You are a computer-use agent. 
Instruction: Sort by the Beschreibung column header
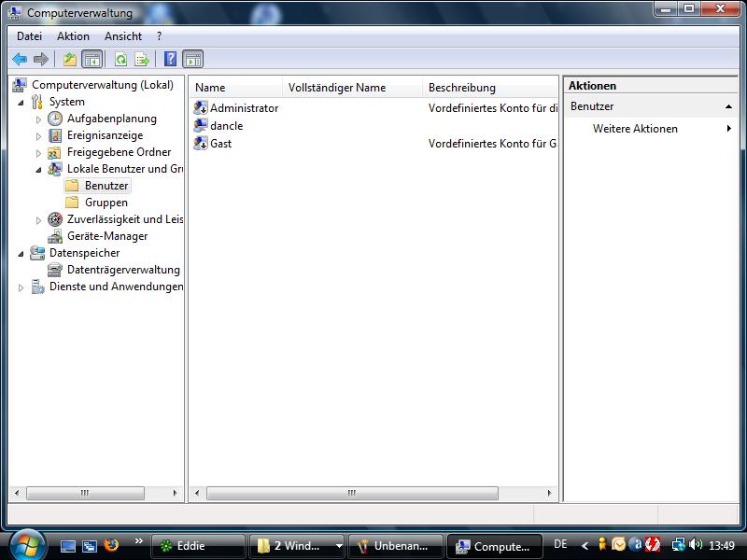pyautogui.click(x=461, y=88)
